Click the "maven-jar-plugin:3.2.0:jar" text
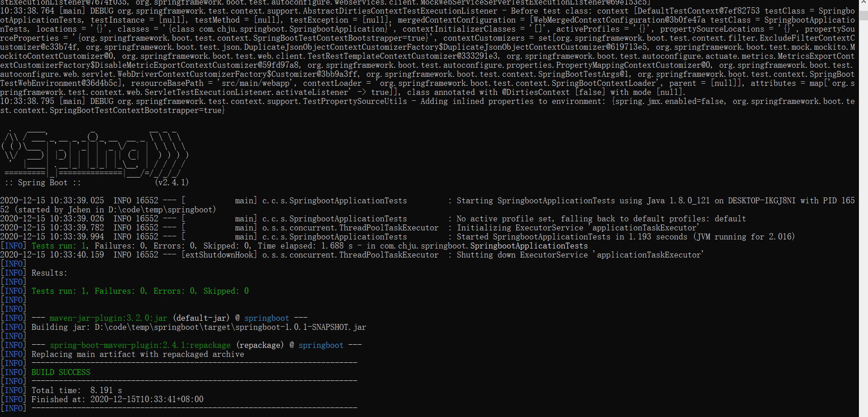868x417 pixels. (x=109, y=318)
